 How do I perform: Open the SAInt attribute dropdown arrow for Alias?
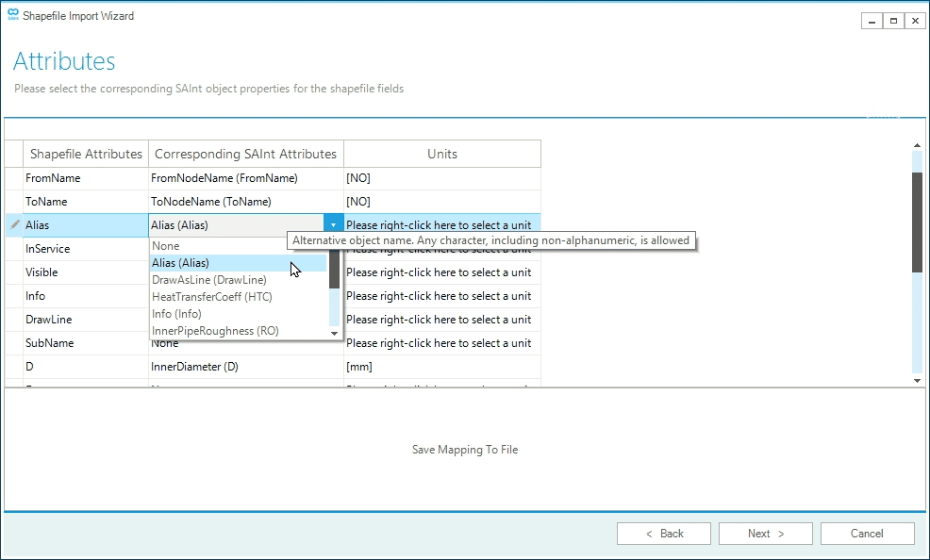(x=334, y=223)
